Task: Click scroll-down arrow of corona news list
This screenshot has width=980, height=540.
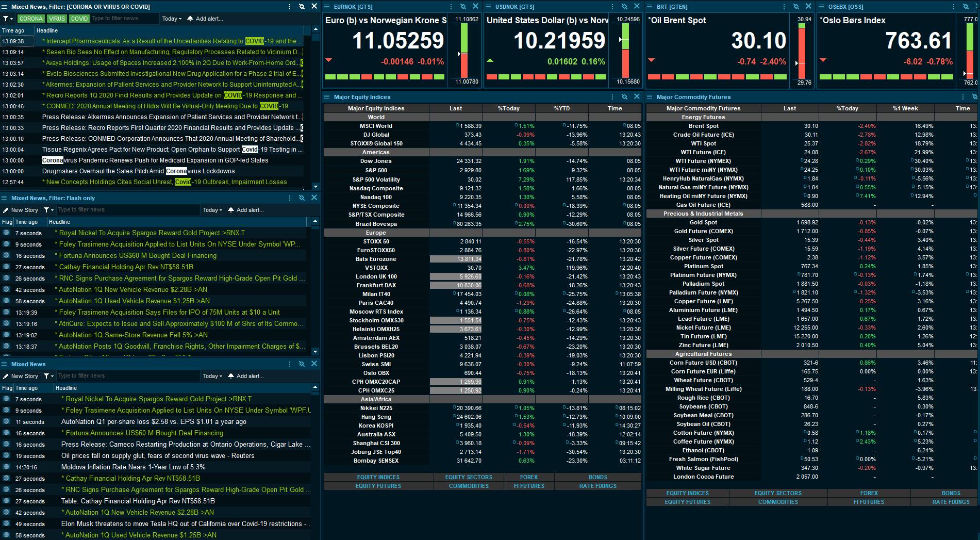Action: (315, 186)
